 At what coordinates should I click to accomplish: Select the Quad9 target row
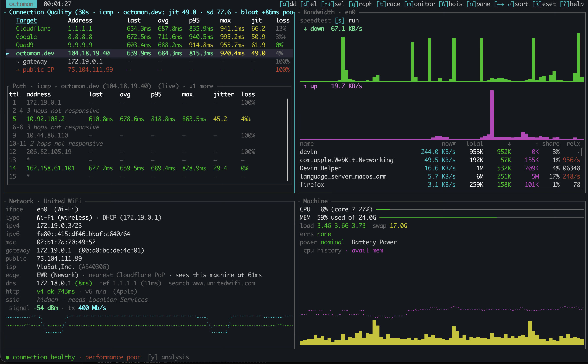point(149,45)
